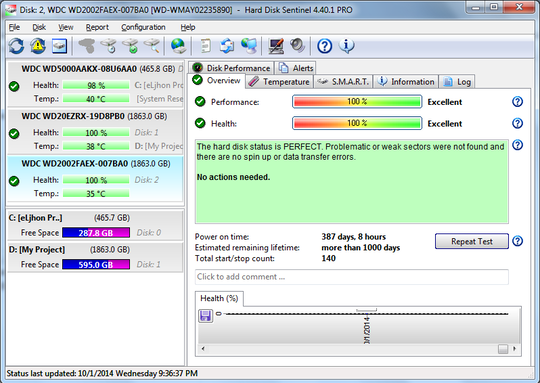Select the Health (%) graph tab

click(x=219, y=298)
